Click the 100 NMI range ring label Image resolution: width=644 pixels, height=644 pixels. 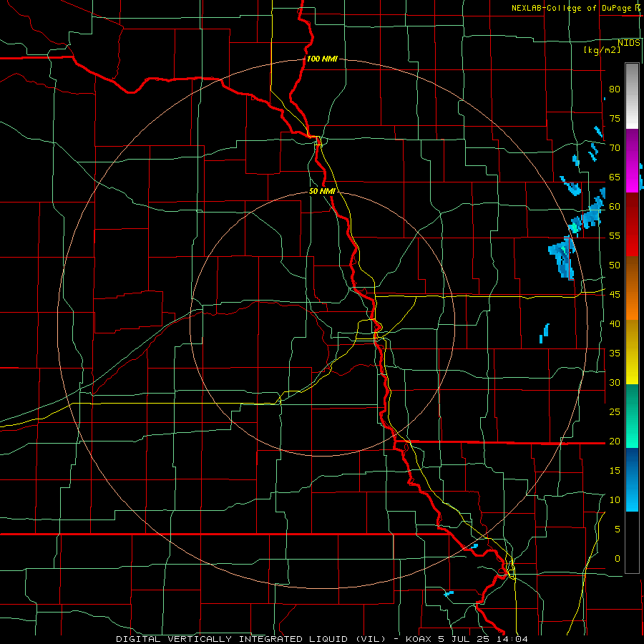tap(322, 59)
